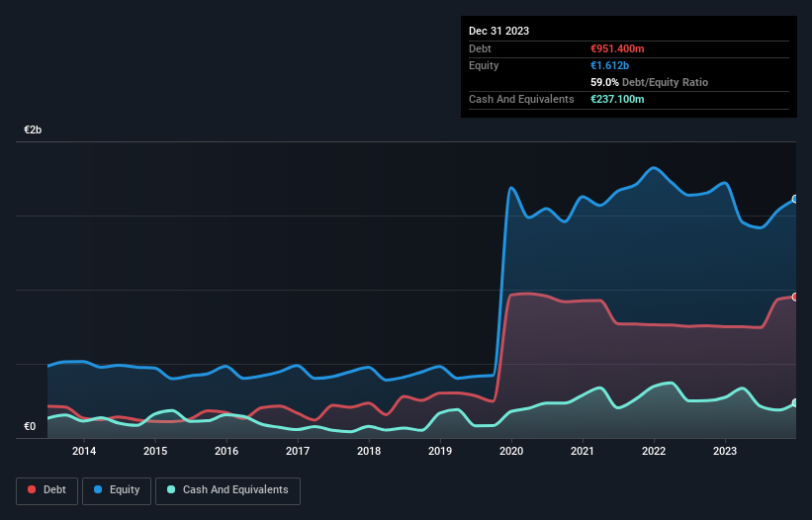Click the teal Cash legend dot
812x520 pixels.
tap(171, 489)
